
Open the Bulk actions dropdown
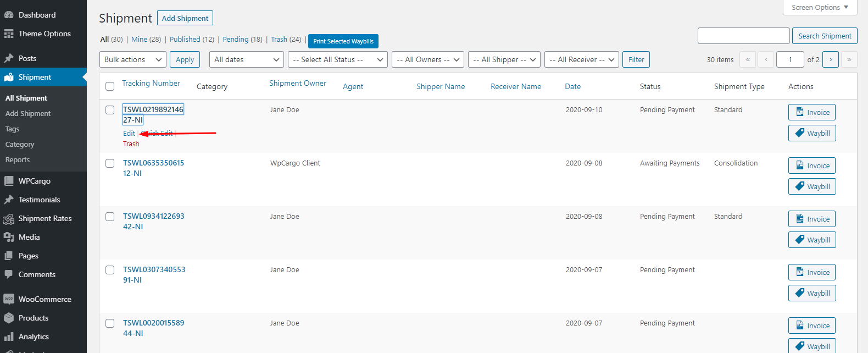click(x=132, y=59)
